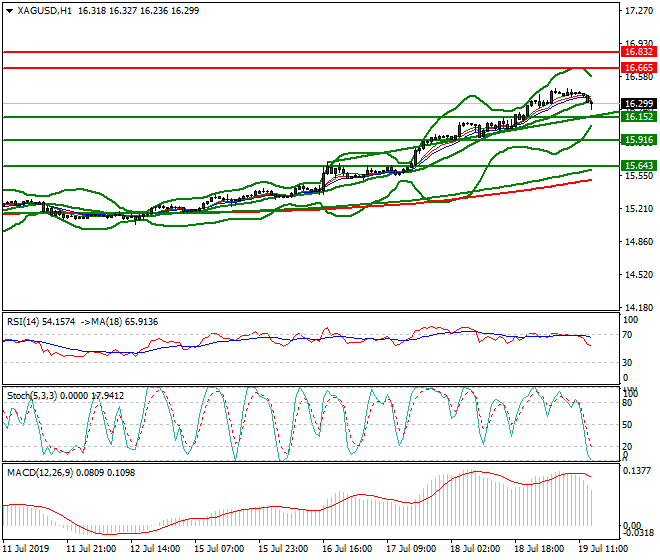Select the XAGUSD,H1 symbol title
Screen dimensions: 660x560
[45, 11]
